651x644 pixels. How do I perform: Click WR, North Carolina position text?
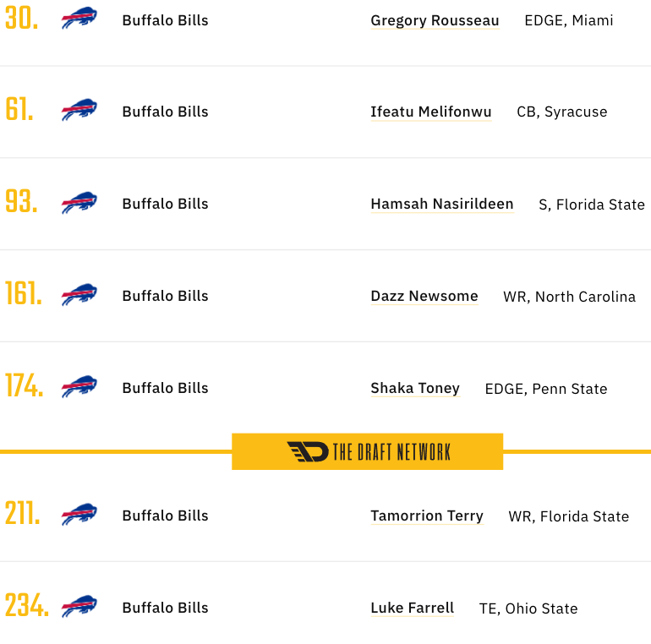pos(569,297)
